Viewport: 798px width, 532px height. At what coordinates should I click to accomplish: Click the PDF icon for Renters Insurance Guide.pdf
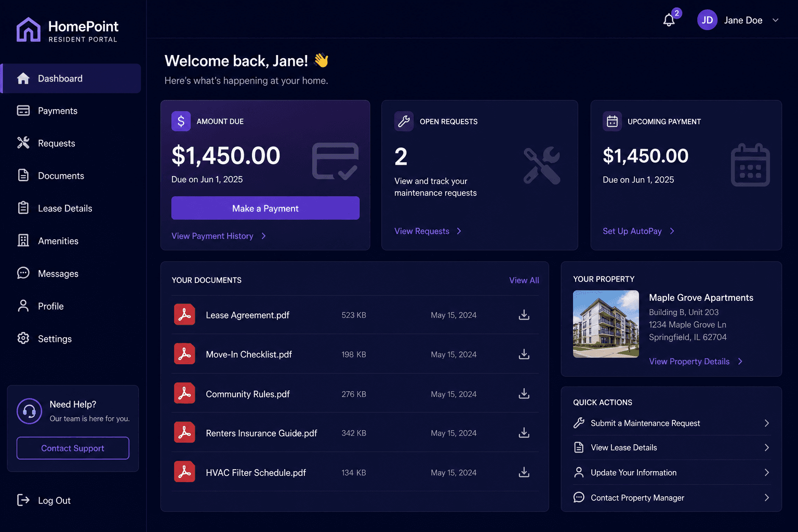click(184, 432)
